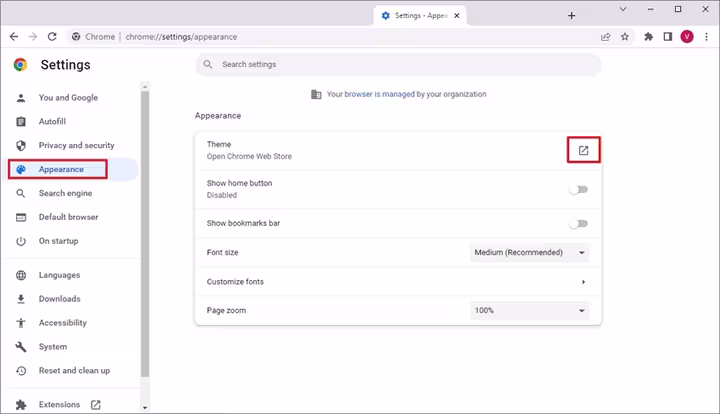Open a new tab with plus button
Screen dimensions: 720x414
[572, 16]
